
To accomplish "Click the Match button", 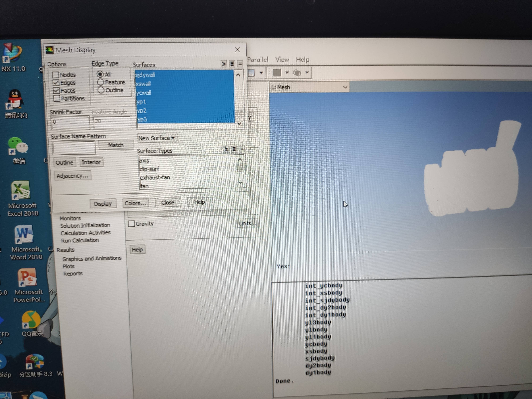I will (x=116, y=145).
